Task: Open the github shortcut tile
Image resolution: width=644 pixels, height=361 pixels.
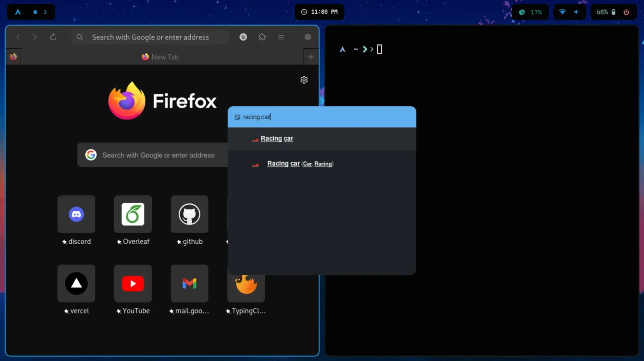Action: (x=190, y=214)
